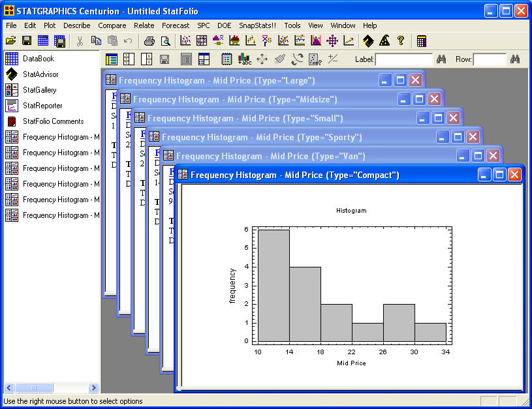Click the matrix plot grid icon
The width and height of the screenshot is (532, 409).
(x=202, y=41)
